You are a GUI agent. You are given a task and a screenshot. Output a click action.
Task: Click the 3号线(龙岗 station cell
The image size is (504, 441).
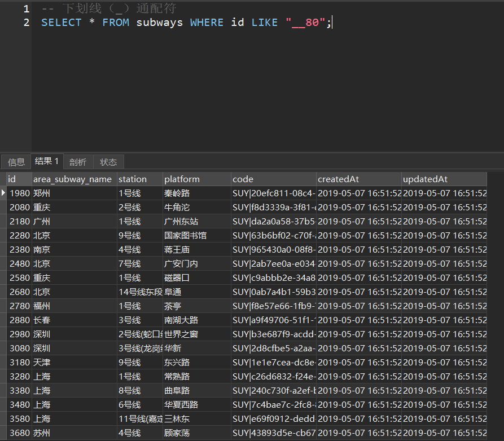point(140,349)
